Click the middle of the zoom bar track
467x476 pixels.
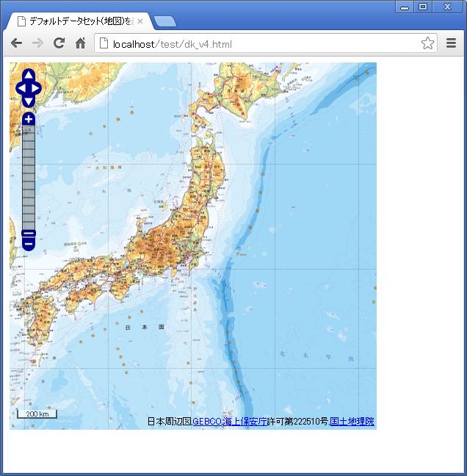pos(29,176)
